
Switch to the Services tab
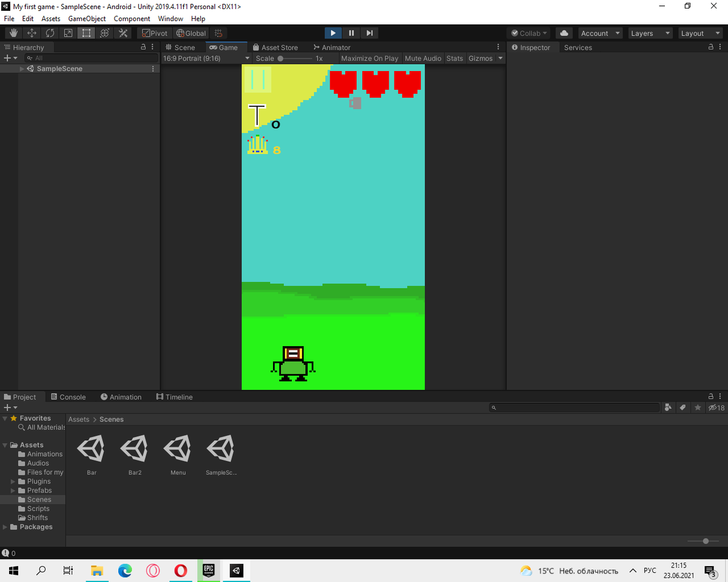(578, 47)
